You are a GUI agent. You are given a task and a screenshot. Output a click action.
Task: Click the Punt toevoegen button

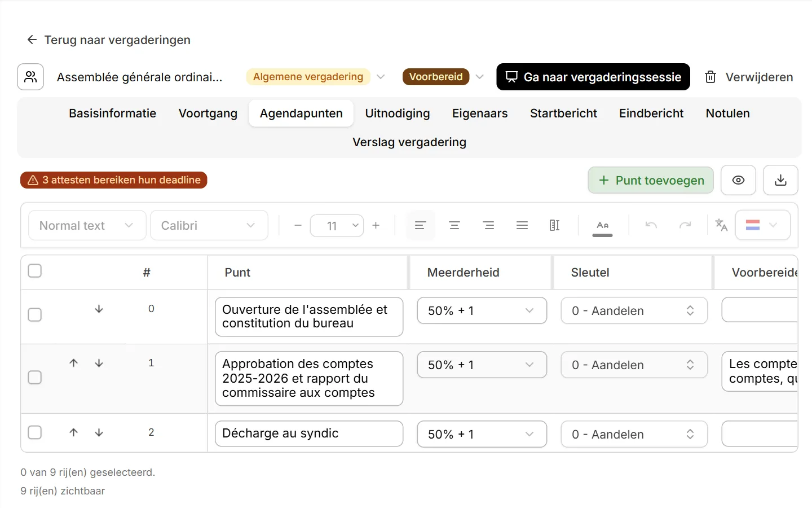(651, 180)
